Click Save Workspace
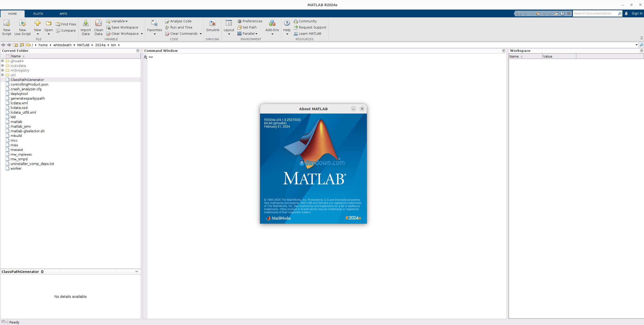Screen dimensions: 644x325 tap(122, 27)
